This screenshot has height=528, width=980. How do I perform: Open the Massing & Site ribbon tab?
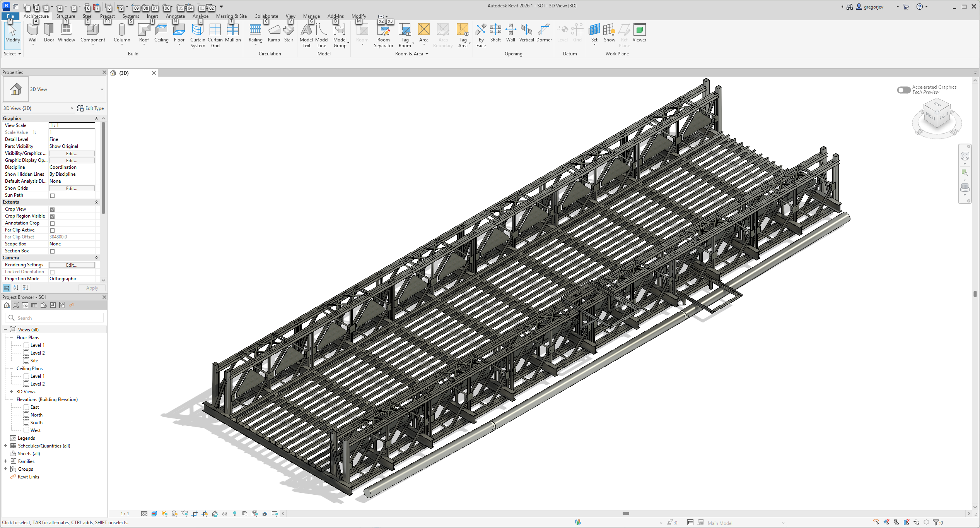[231, 16]
